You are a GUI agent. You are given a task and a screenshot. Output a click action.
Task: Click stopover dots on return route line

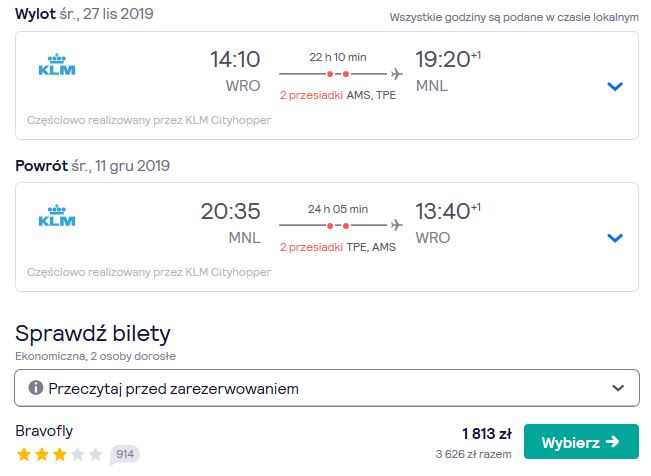point(338,226)
